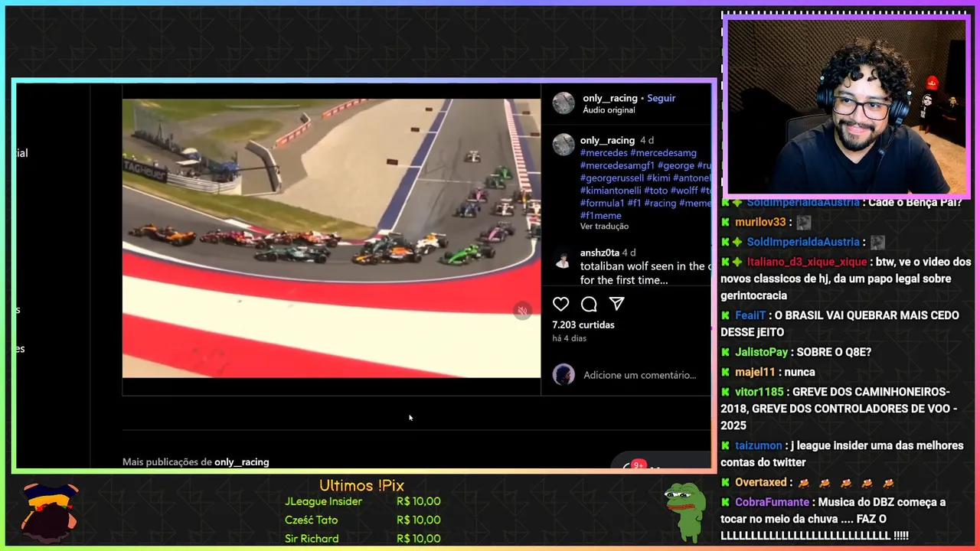Unmute the video with the speaker icon

tap(522, 311)
